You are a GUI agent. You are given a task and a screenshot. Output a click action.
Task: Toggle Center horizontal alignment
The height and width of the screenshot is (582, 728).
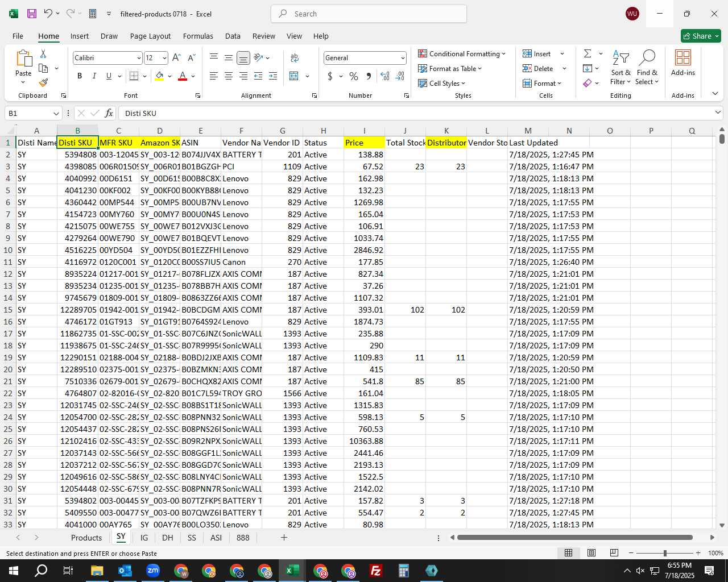[228, 76]
